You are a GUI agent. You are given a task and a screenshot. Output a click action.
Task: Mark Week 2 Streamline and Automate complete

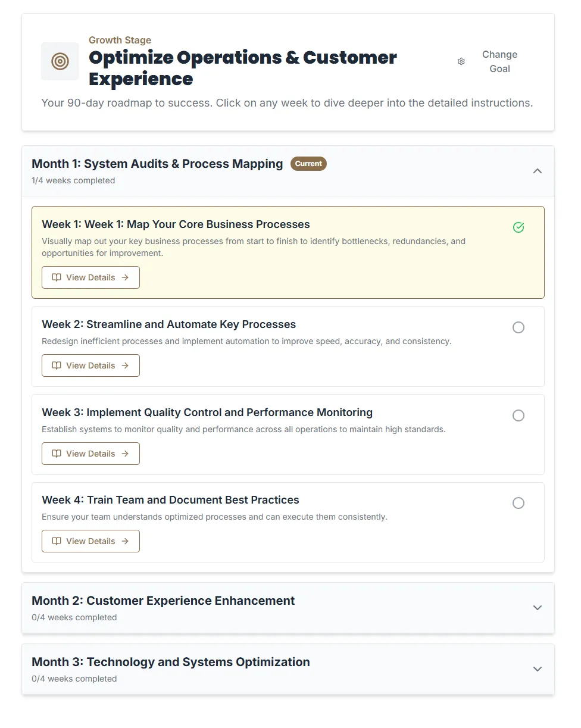point(518,327)
